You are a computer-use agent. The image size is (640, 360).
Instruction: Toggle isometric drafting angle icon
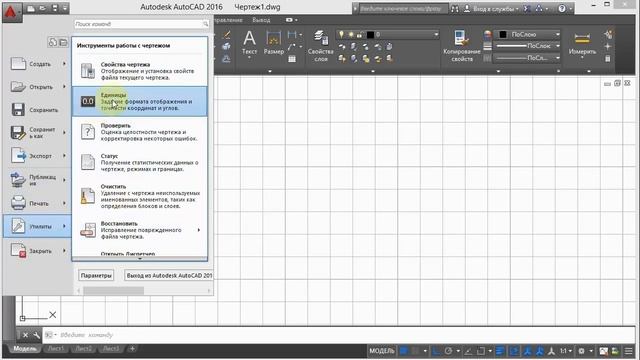(x=468, y=351)
